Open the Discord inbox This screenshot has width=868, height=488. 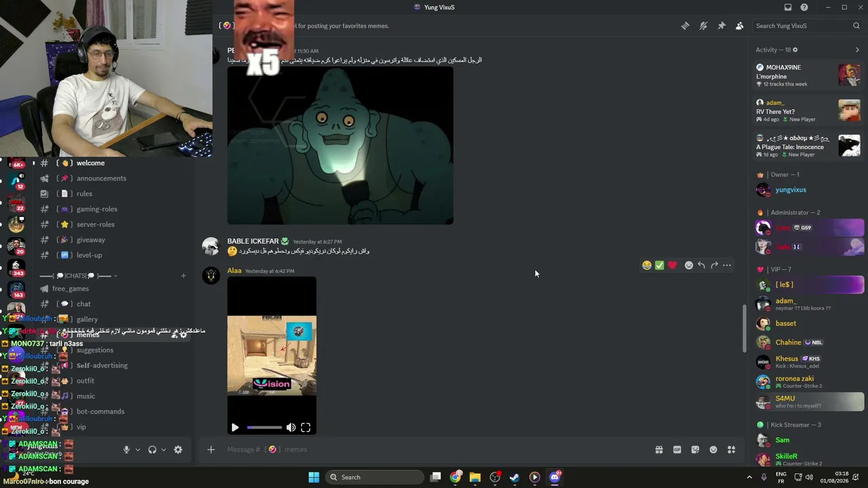(x=788, y=7)
